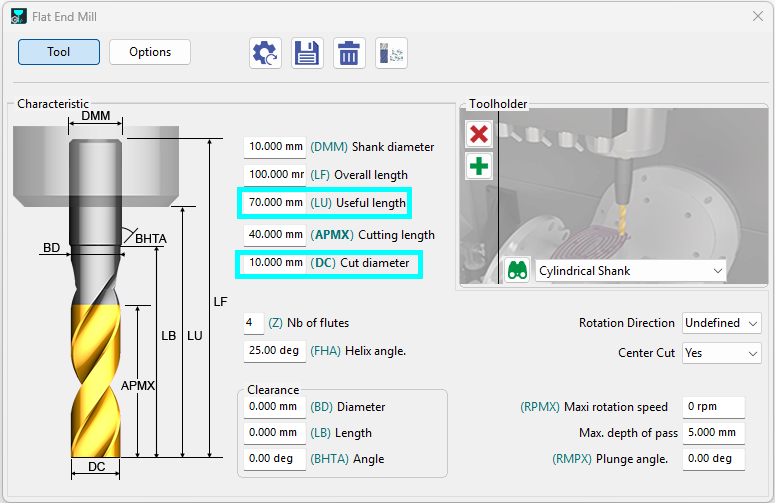Click the Helix angle (FHA) field
775x503 pixels.
(x=274, y=351)
